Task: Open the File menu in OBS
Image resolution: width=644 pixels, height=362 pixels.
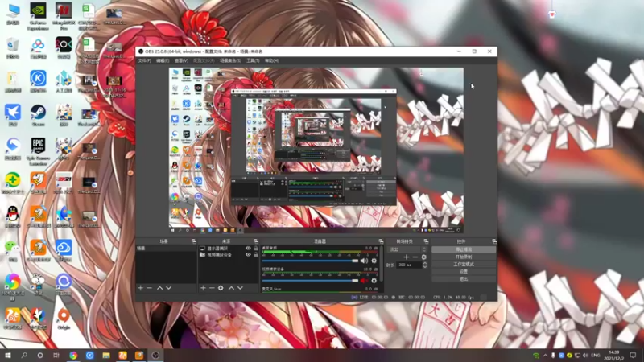Action: click(144, 60)
